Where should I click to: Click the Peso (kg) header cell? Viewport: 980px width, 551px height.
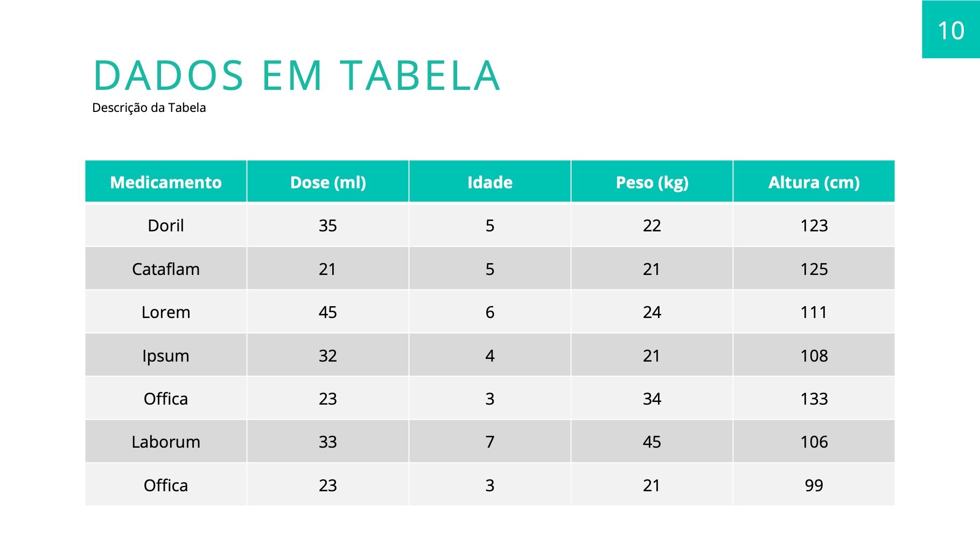[x=652, y=182]
